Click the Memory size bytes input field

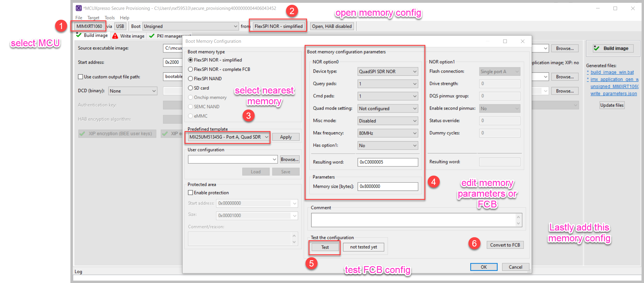point(387,186)
